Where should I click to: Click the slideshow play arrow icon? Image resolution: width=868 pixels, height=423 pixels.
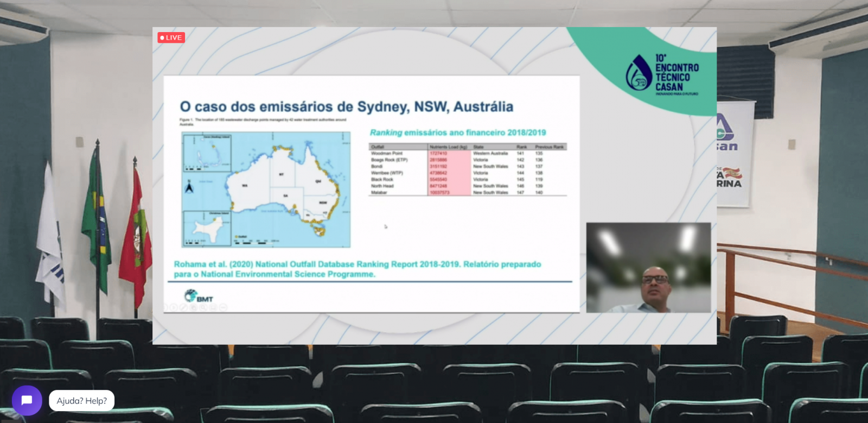(173, 307)
